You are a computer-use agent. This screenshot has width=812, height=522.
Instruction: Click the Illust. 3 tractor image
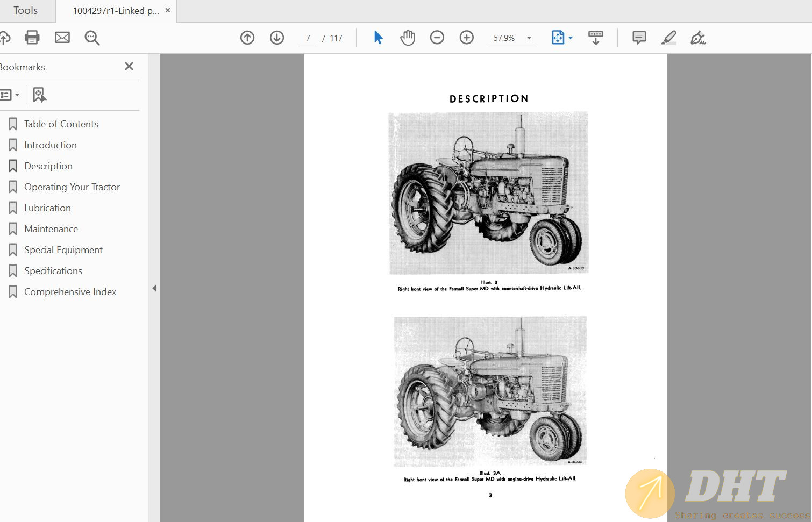coord(488,193)
